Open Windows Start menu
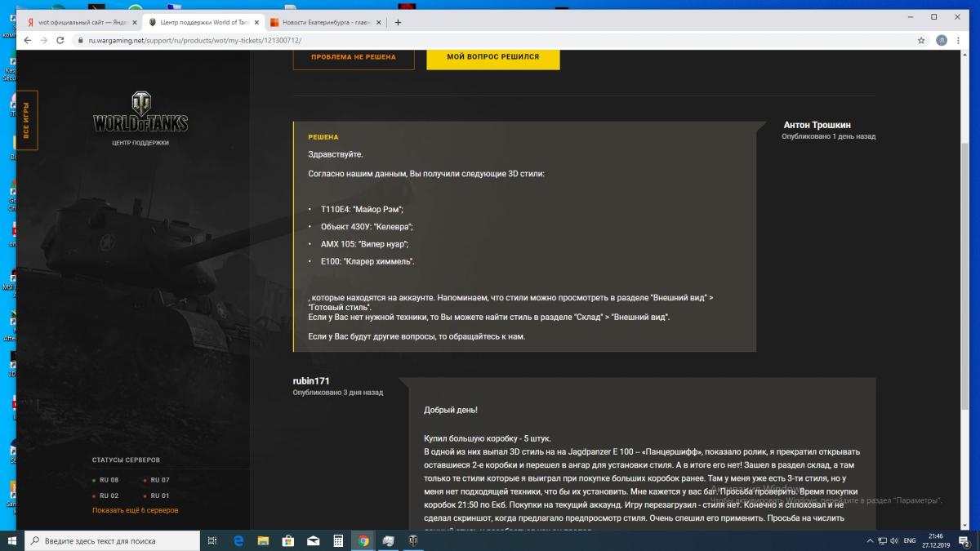980x551 pixels. [x=12, y=540]
